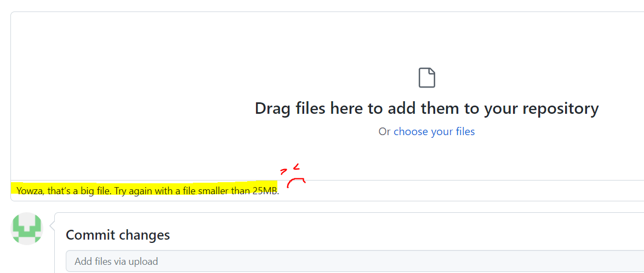Click the red angry eyebrow marks annotation
The height and width of the screenshot is (273, 644).
[x=290, y=169]
